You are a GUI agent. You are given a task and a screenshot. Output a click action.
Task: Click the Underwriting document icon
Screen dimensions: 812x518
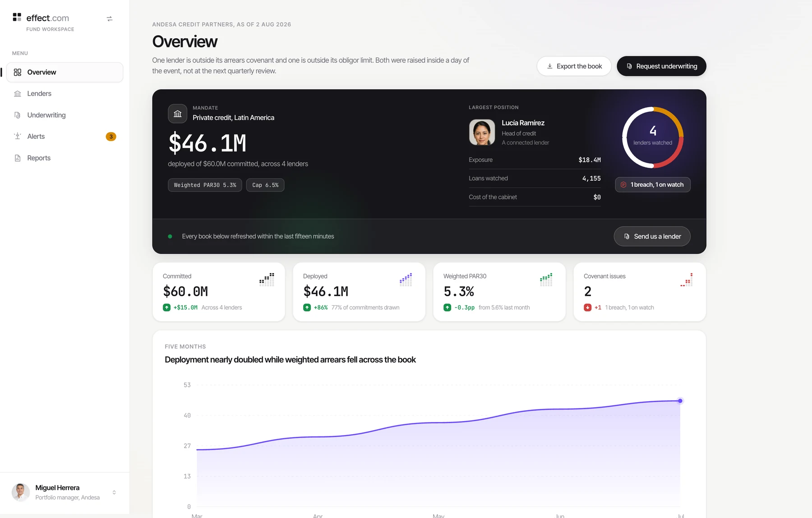tap(18, 115)
